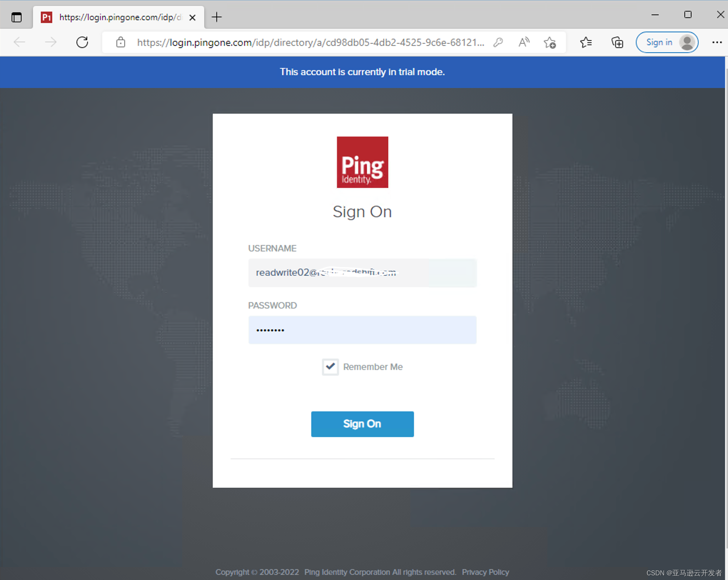Click the browser refresh icon
The height and width of the screenshot is (580, 728).
pyautogui.click(x=82, y=42)
